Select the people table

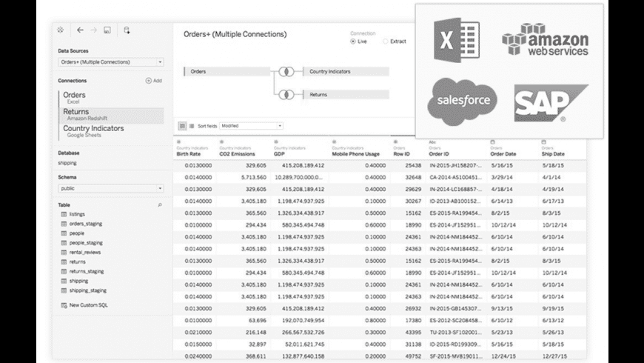pos(73,233)
